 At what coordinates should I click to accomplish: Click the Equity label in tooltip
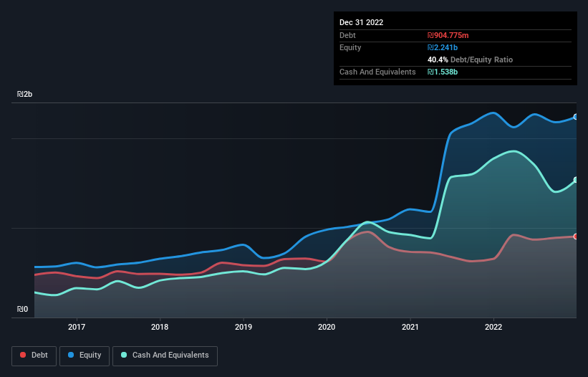point(350,47)
